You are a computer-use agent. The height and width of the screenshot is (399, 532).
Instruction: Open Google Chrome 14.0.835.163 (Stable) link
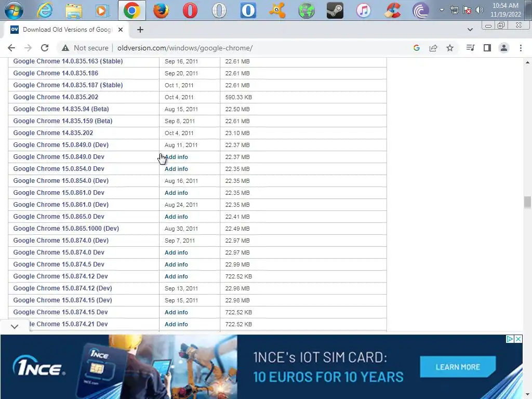(68, 61)
